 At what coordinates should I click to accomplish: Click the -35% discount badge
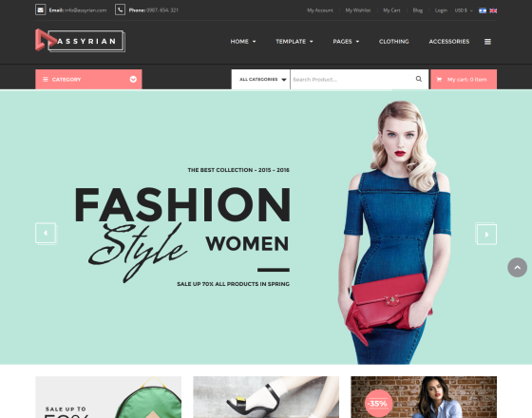(x=378, y=404)
